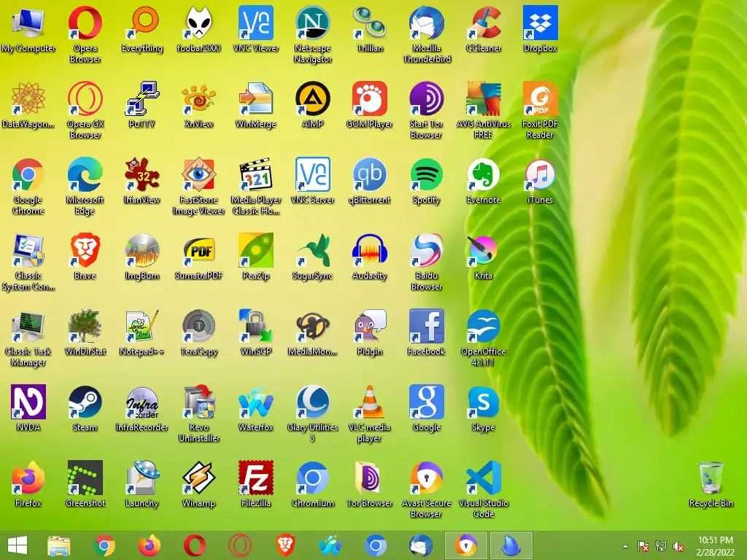Show hidden system tray icons arrow

625,546
